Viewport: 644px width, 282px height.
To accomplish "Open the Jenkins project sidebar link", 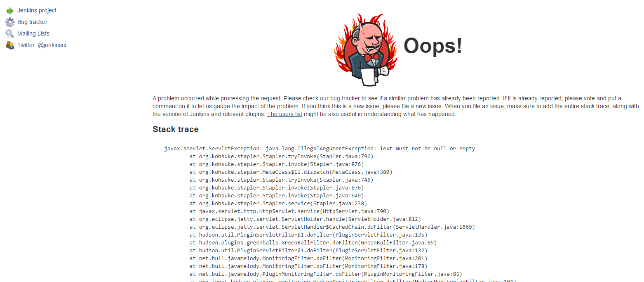I will click(x=37, y=10).
